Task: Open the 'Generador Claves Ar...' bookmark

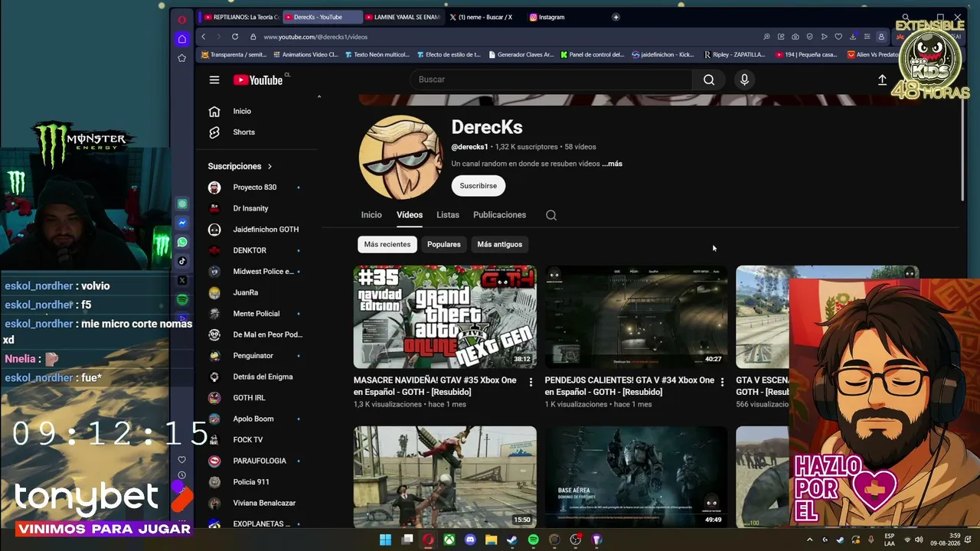Action: [520, 55]
